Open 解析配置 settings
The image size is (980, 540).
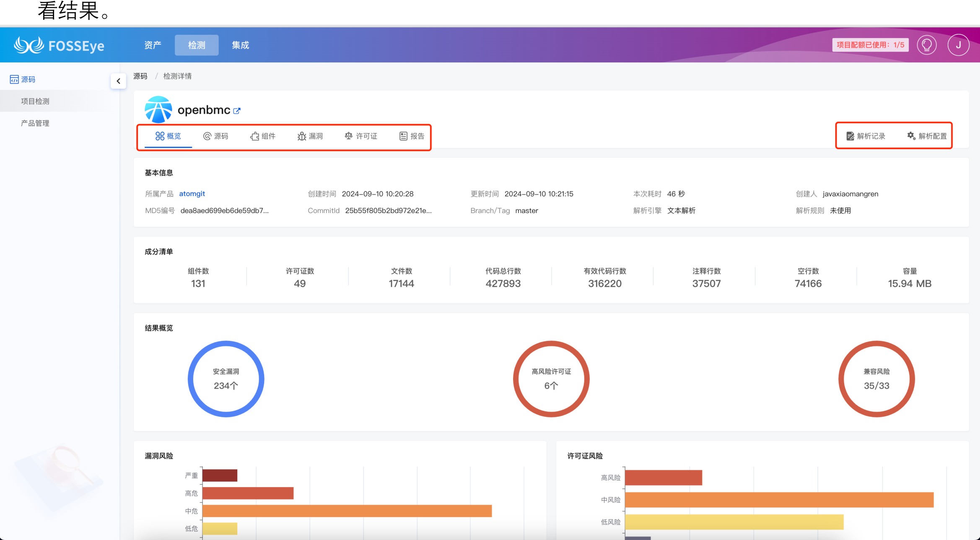[x=927, y=136]
